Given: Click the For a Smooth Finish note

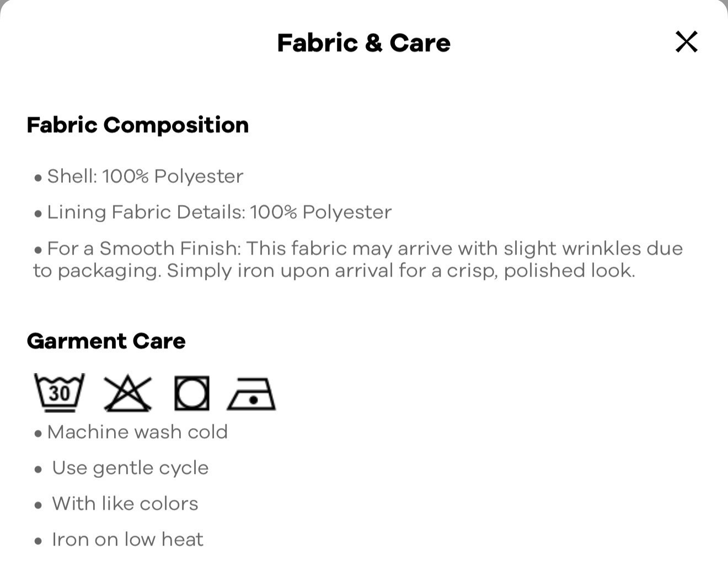Looking at the screenshot, I should (358, 259).
